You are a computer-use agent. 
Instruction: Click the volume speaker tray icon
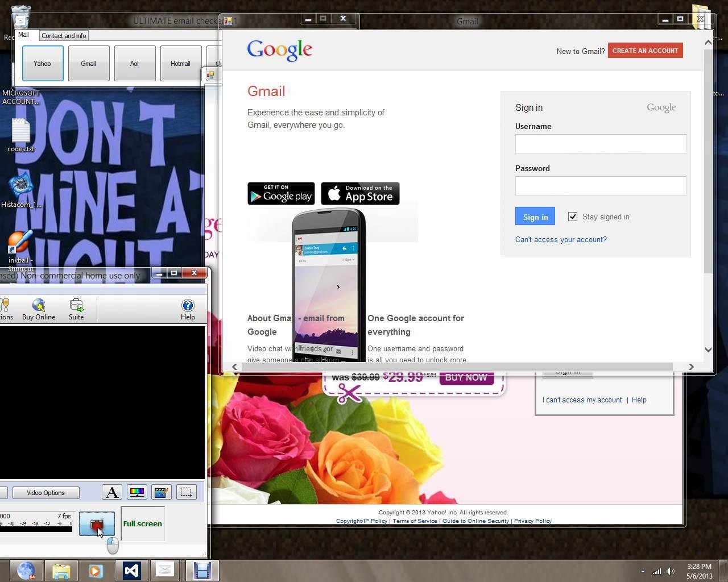point(671,571)
